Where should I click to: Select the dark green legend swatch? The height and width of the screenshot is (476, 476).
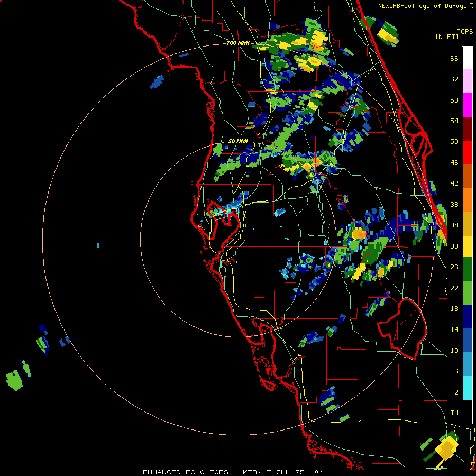click(x=467, y=269)
